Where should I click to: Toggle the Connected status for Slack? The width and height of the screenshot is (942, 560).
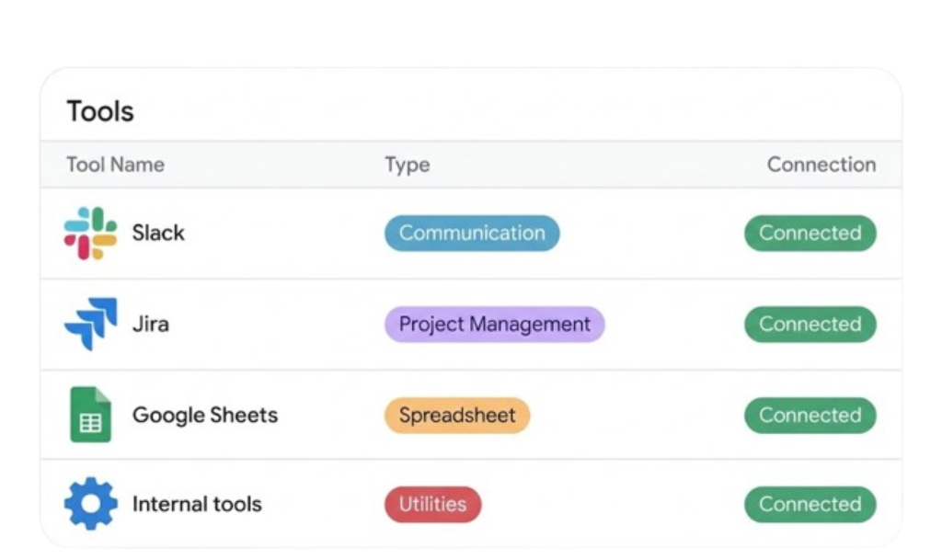coord(810,233)
